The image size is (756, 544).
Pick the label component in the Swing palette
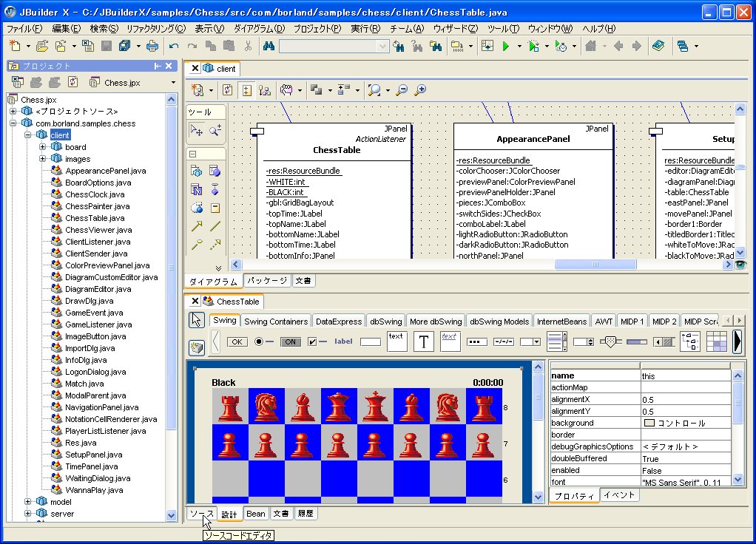tap(343, 341)
